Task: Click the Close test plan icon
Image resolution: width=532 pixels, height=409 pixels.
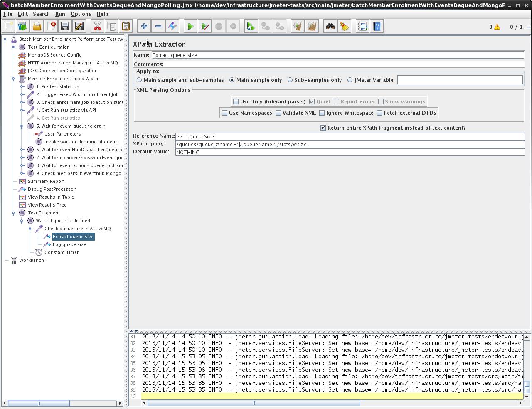Action: pyautogui.click(x=51, y=27)
